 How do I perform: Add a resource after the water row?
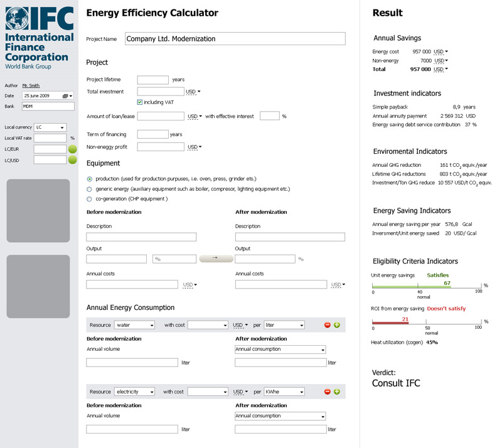coord(337,325)
